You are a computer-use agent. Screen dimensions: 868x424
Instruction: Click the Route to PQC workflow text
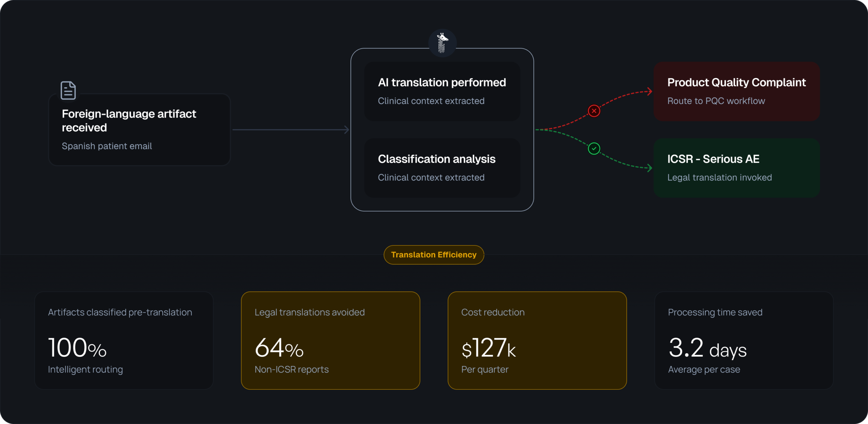(716, 101)
